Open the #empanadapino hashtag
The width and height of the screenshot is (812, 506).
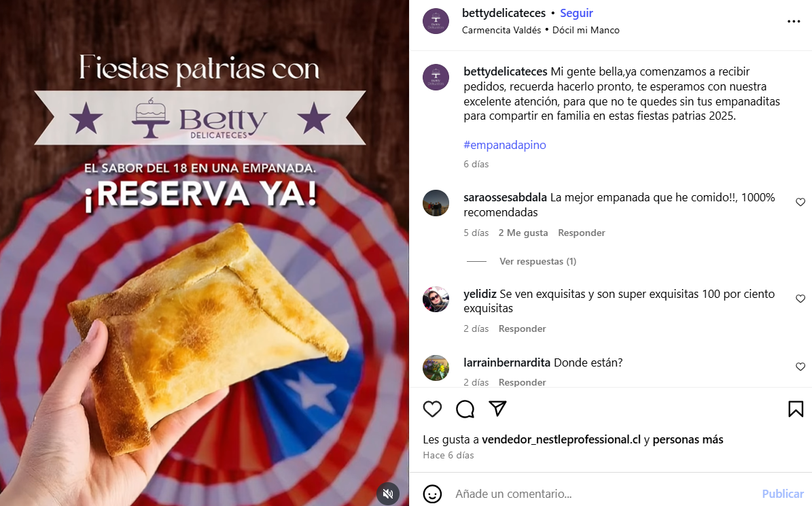click(x=505, y=145)
